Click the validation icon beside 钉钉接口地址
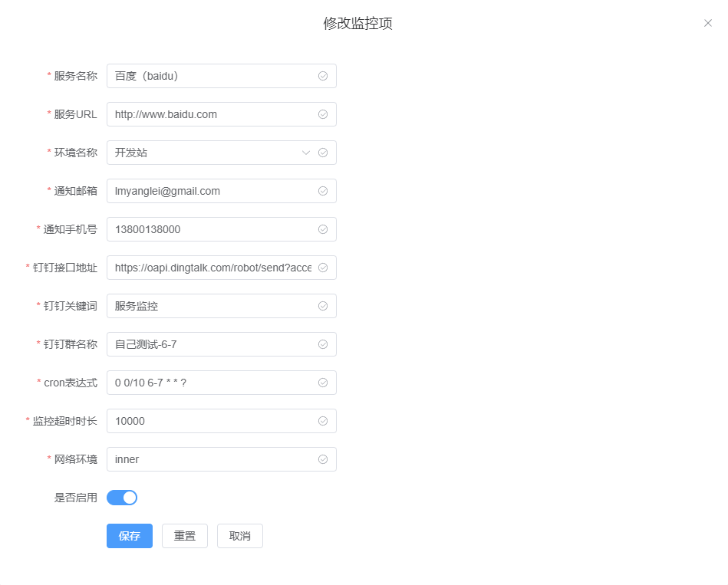The width and height of the screenshot is (728, 585). (324, 268)
